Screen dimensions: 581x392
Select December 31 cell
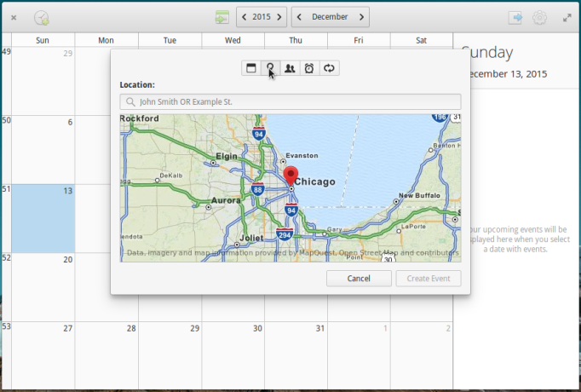tap(296, 355)
